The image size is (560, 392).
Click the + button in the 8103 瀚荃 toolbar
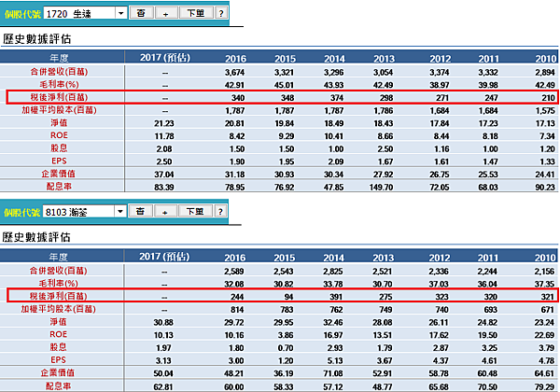tap(164, 211)
